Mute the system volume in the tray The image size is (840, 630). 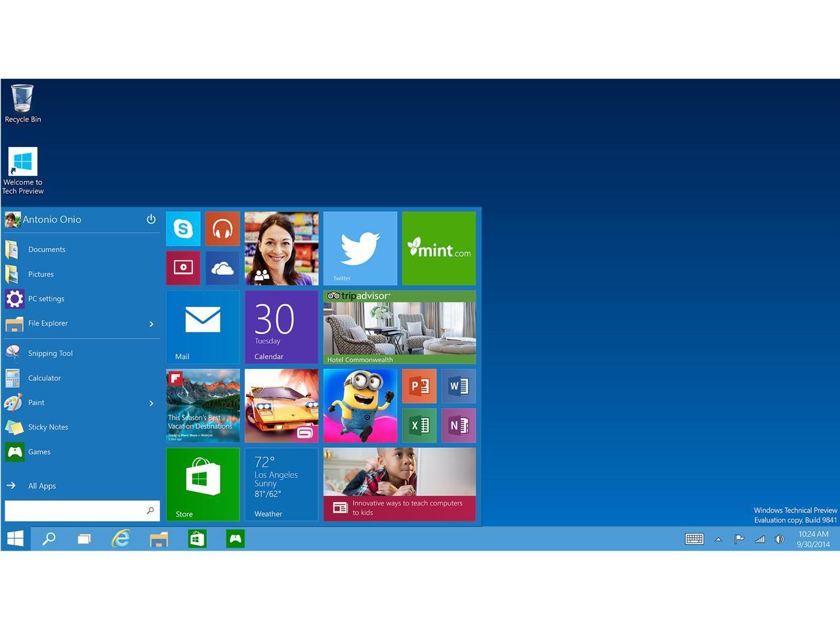(x=780, y=539)
